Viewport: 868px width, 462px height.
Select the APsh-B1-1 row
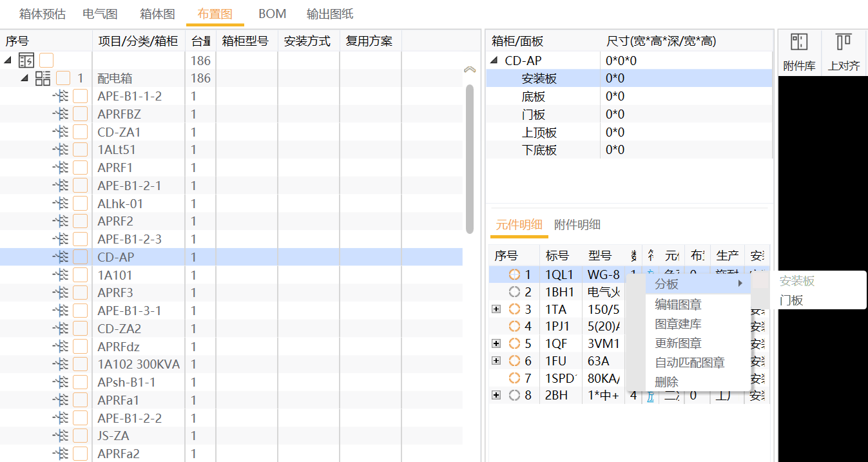(231, 382)
